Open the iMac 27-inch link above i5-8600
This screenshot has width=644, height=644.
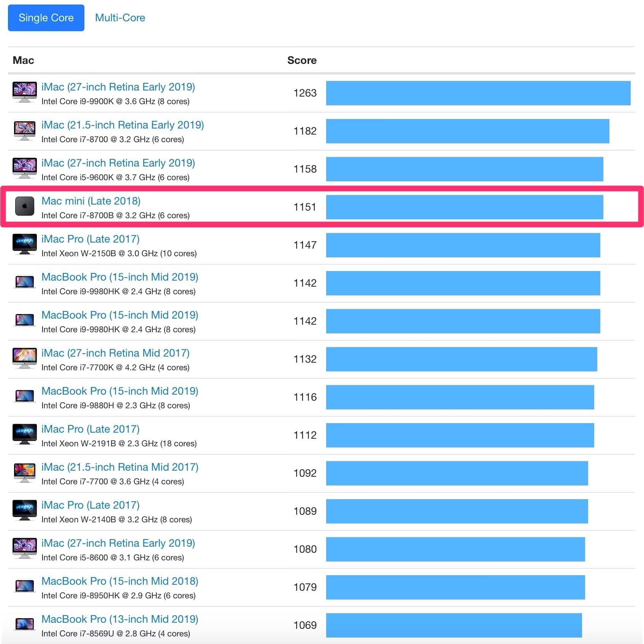[118, 543]
